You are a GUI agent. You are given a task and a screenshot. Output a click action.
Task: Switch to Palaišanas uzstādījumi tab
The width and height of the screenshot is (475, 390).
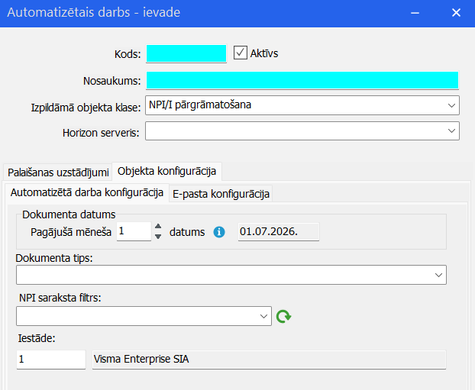coord(58,172)
